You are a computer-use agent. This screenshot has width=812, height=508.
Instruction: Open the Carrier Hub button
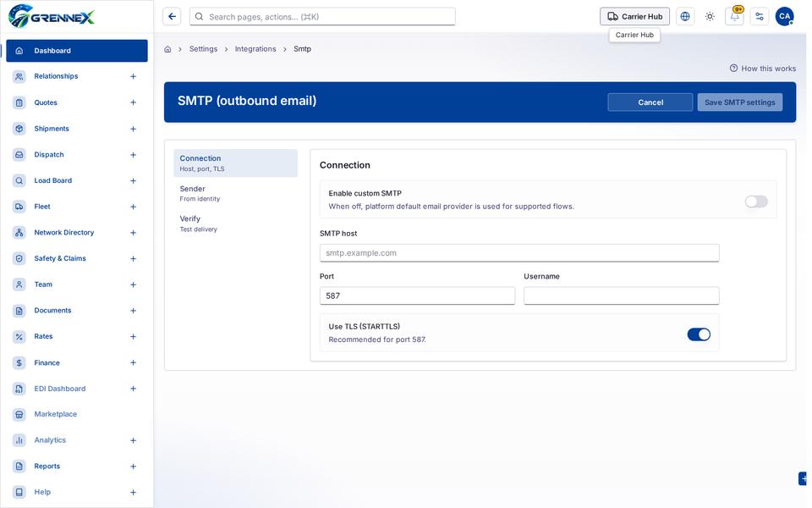point(634,17)
